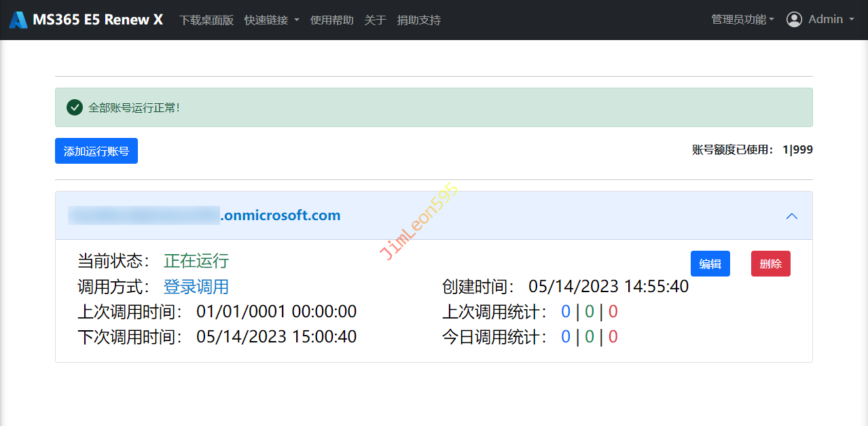Click the .onmicrosoft.com account title
Image resolution: width=868 pixels, height=426 pixels.
point(280,215)
